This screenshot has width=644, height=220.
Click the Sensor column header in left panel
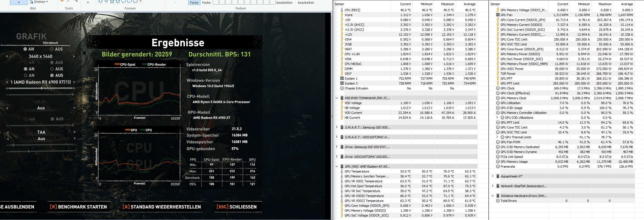(x=339, y=4)
